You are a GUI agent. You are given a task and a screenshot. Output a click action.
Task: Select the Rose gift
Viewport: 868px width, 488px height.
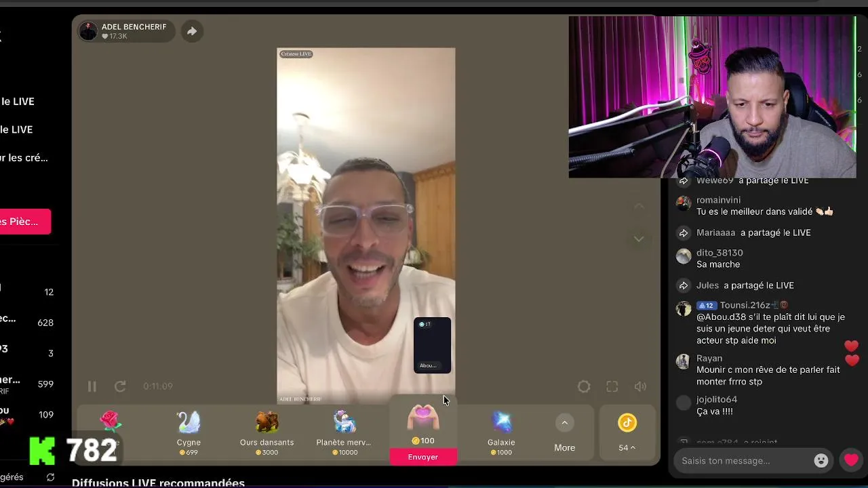110,431
